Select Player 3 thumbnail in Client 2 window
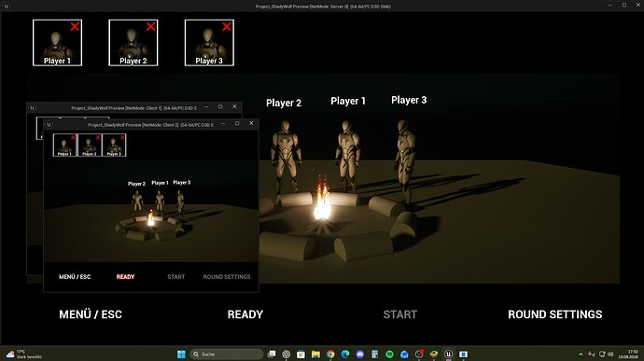644x361 pixels. tap(114, 145)
